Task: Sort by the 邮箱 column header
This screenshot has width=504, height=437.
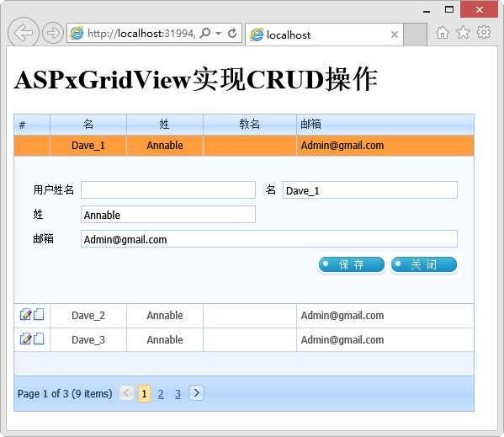Action: pyautogui.click(x=385, y=124)
